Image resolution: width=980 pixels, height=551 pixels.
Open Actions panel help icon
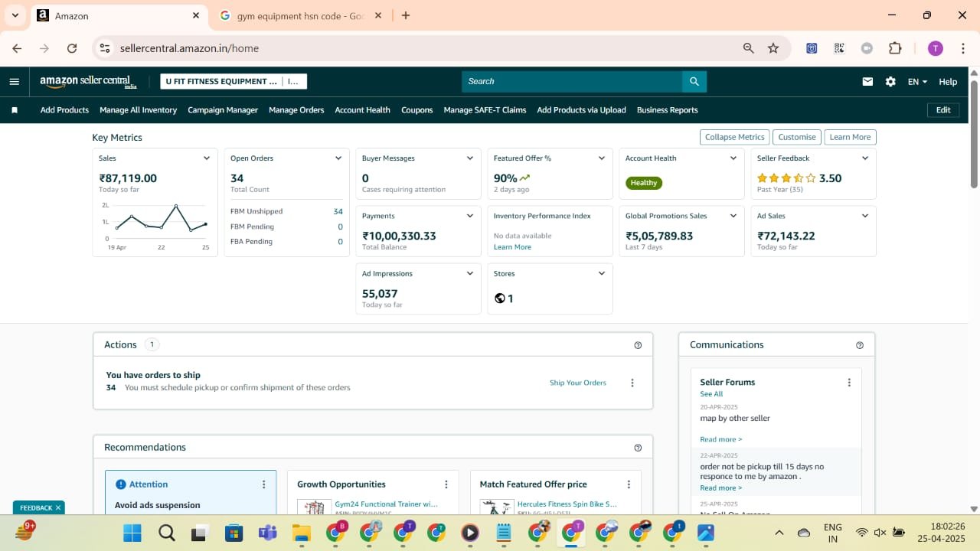[638, 345]
